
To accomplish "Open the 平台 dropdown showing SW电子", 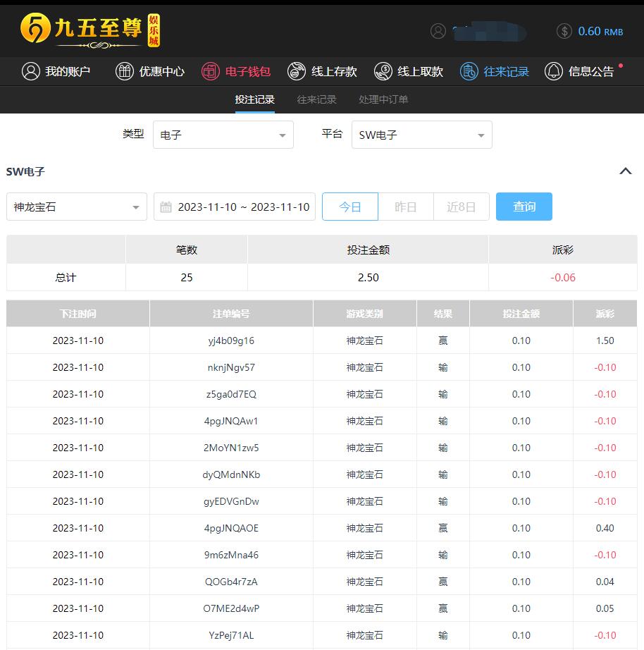I will (x=421, y=135).
